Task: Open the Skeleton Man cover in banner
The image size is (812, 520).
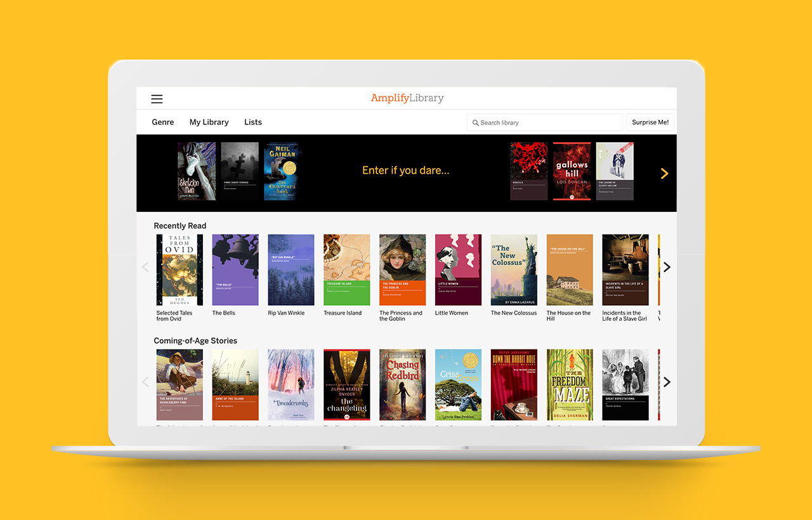Action: pos(197,171)
